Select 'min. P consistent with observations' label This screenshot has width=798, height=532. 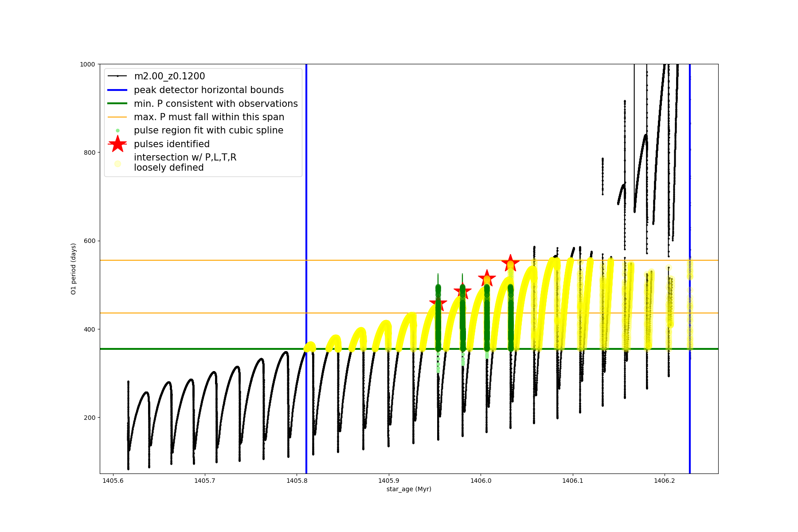click(216, 104)
